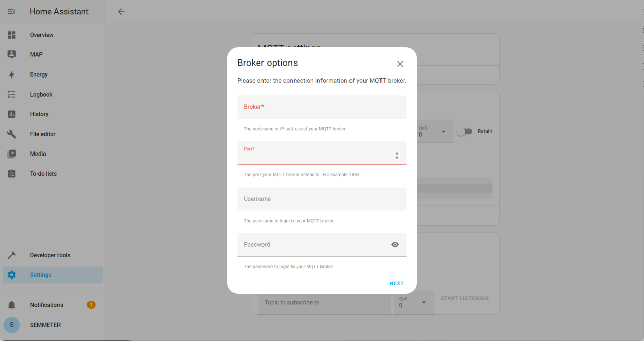
Task: Open Settings in the sidebar
Action: point(53,275)
